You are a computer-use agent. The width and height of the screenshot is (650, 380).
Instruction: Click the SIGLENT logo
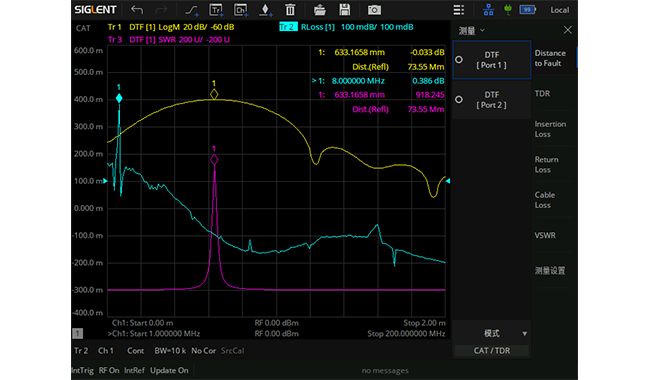pos(95,10)
